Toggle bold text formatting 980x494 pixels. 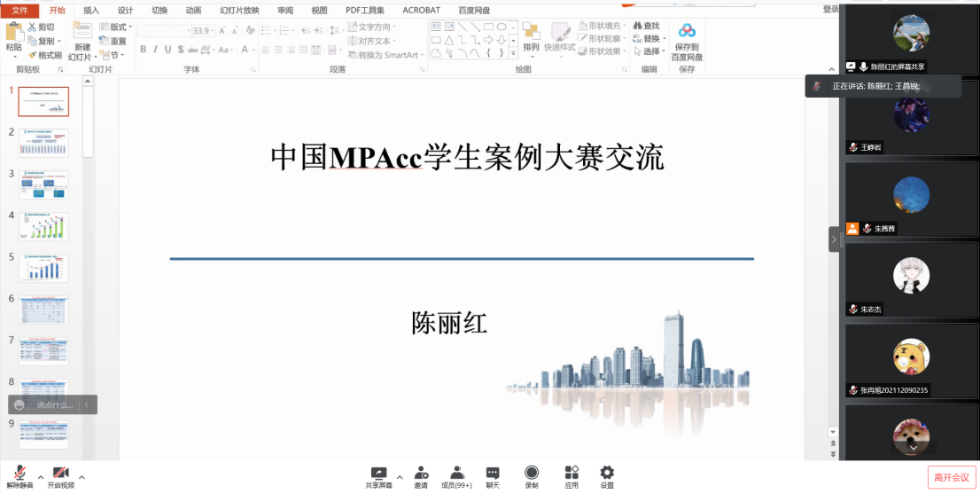coord(141,50)
